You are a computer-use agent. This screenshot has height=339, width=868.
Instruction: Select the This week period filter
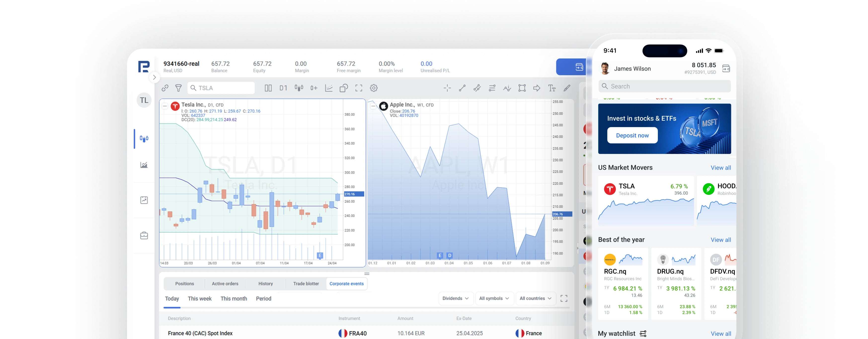point(199,298)
